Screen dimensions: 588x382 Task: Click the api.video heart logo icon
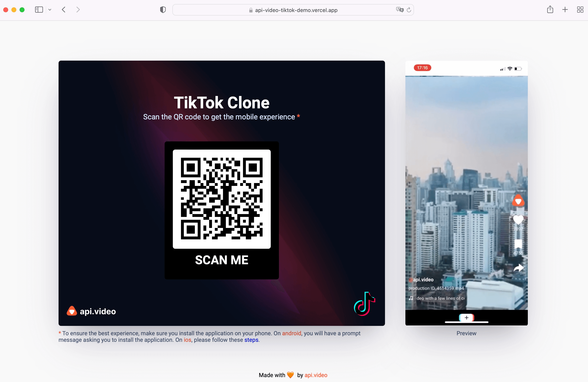coord(72,311)
